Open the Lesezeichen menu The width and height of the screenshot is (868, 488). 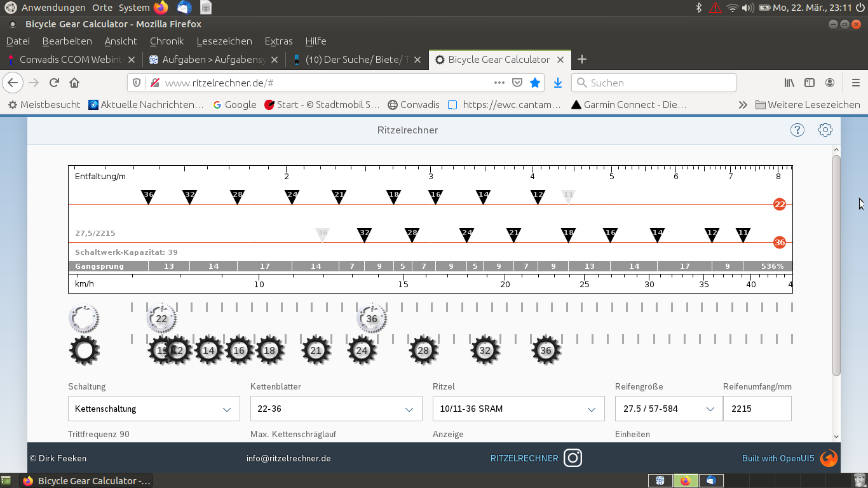point(224,41)
